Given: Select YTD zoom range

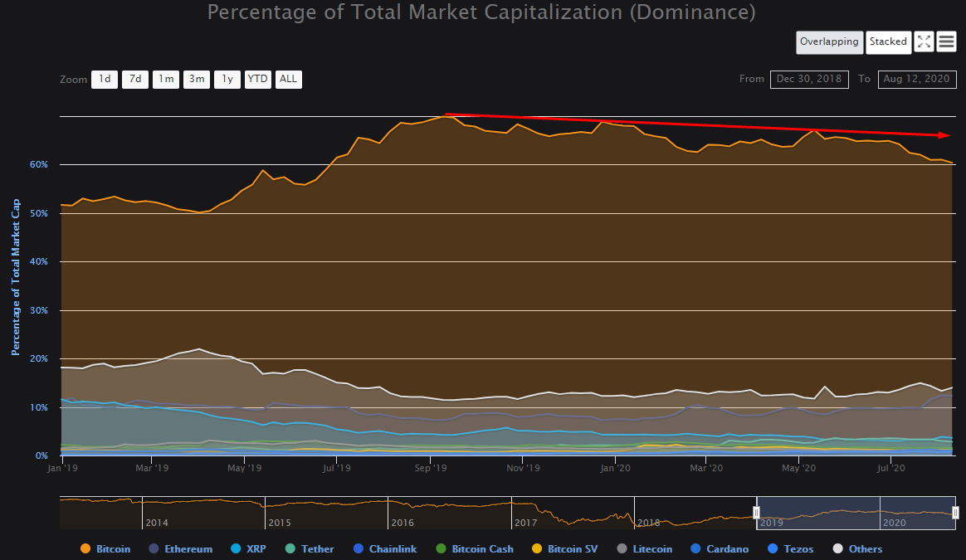Looking at the screenshot, I should pos(258,79).
